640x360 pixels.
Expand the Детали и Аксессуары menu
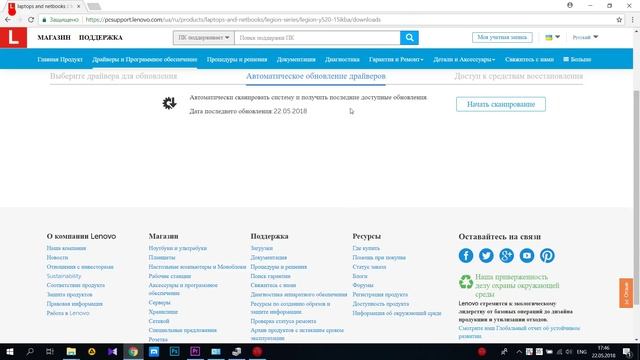click(x=464, y=59)
